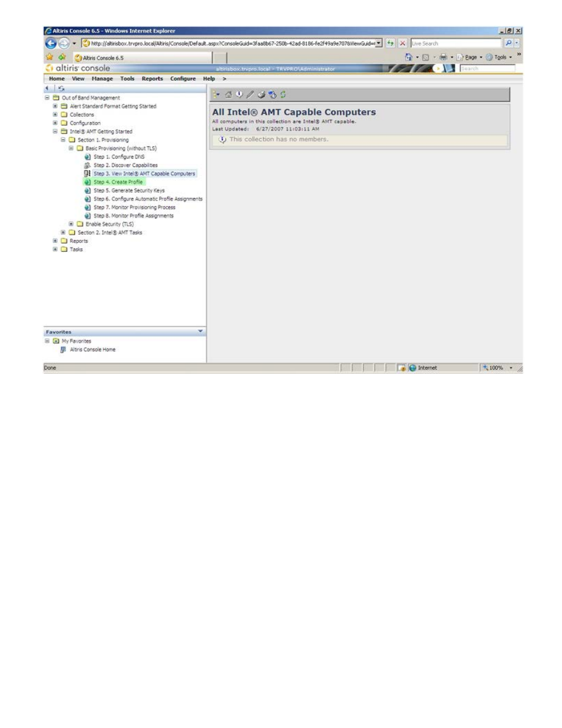562x728 pixels.
Task: Select Step 7. Monitor Provisioning Process
Action: pos(134,207)
